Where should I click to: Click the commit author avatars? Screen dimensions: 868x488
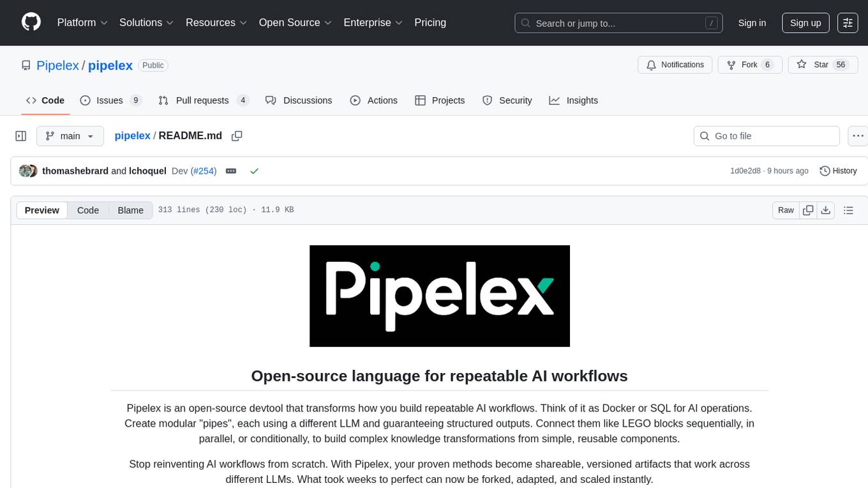(28, 171)
